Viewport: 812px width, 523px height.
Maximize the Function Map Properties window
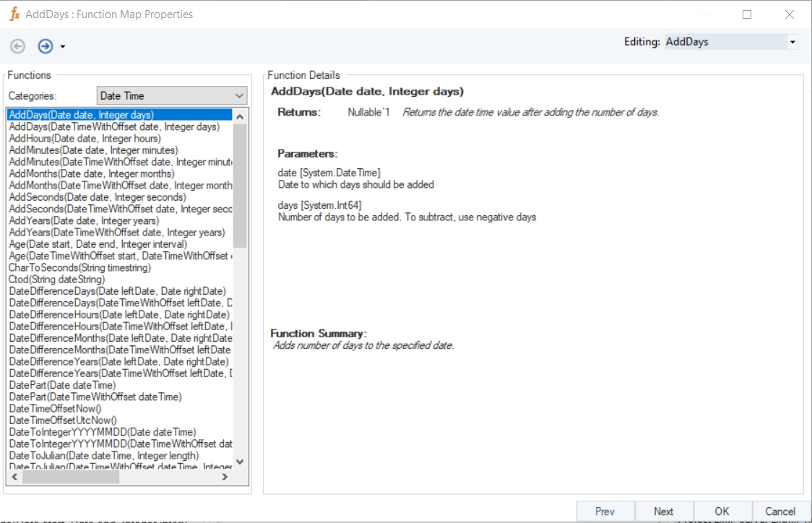pos(747,14)
